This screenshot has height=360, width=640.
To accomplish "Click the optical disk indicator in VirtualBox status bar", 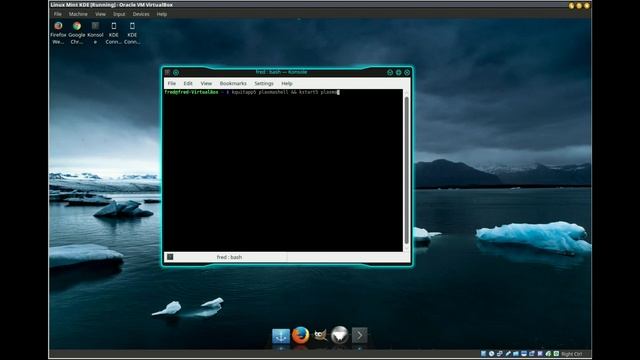I will coord(491,353).
